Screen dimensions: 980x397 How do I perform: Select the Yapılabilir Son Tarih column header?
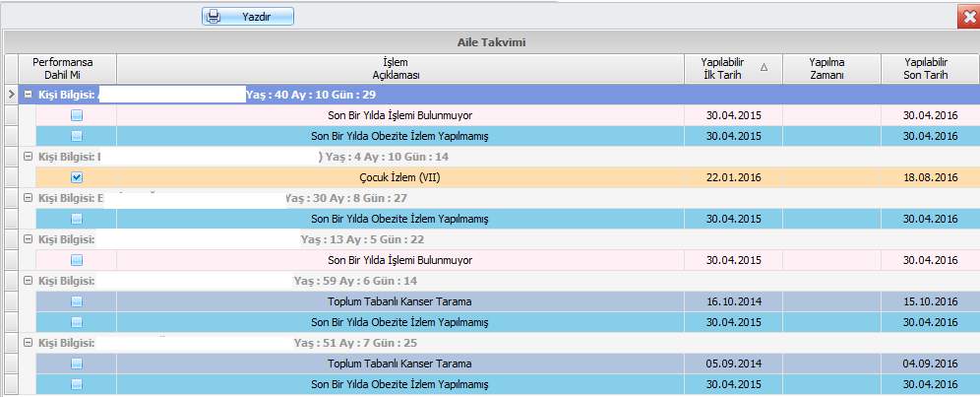(x=930, y=68)
